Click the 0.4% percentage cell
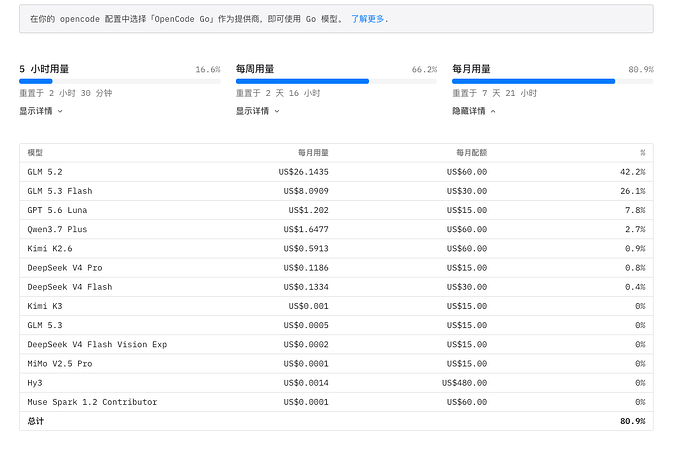 click(x=635, y=287)
